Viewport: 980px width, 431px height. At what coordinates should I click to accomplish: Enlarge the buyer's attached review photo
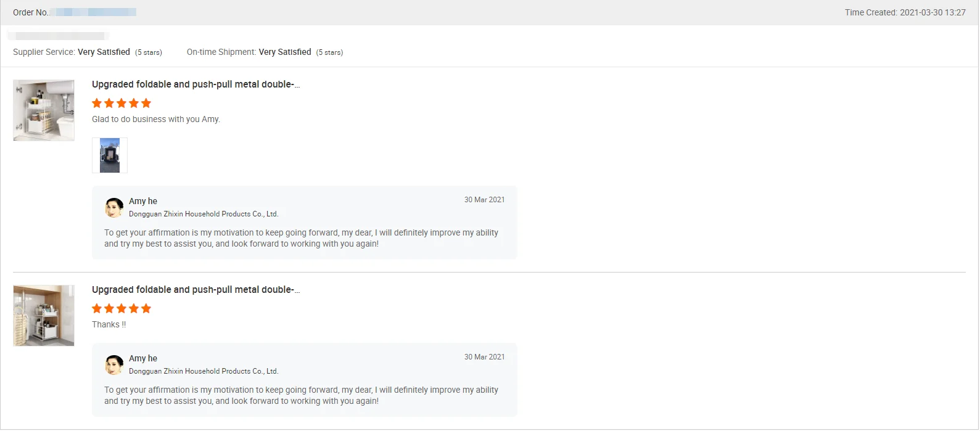pos(110,155)
